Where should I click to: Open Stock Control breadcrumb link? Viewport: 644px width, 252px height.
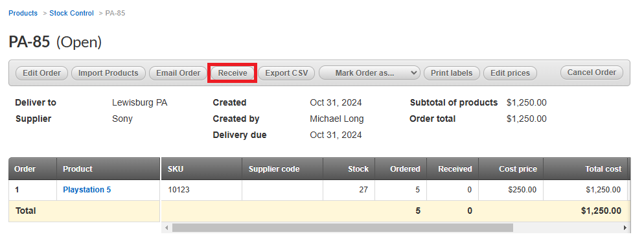[x=71, y=13]
